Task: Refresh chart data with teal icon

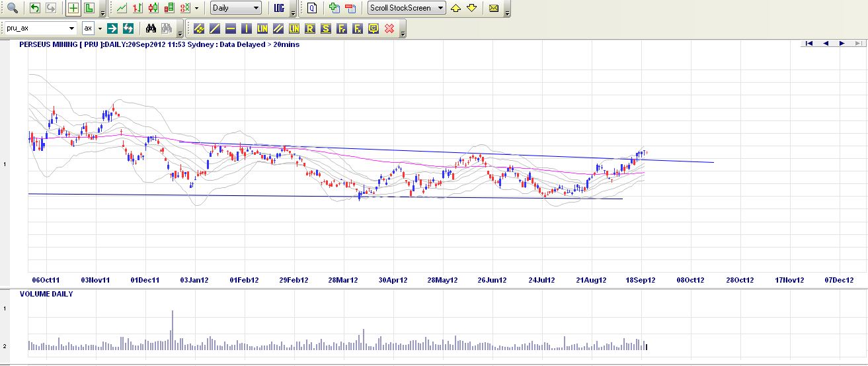Action: click(x=128, y=28)
